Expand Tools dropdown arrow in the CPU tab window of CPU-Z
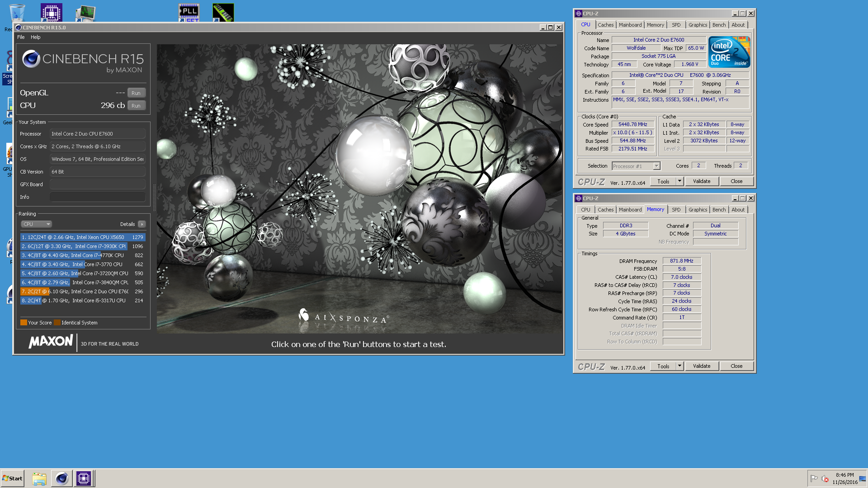868x488 pixels. click(x=679, y=181)
